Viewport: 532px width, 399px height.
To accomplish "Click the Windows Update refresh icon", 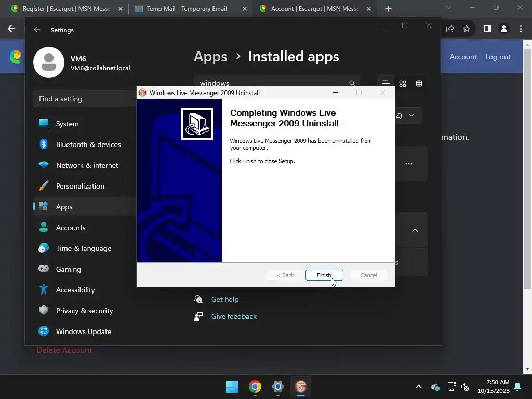I will pyautogui.click(x=44, y=331).
